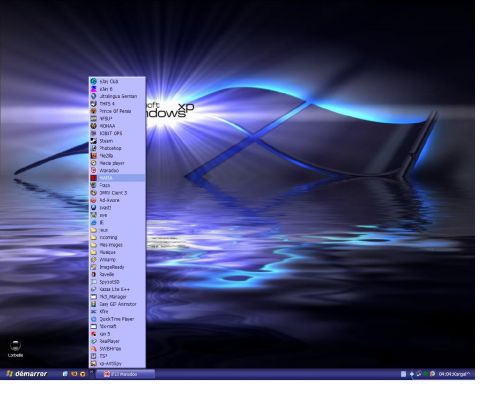
Task: Switch to the Wanadoo taskbar window button
Action: point(126,374)
